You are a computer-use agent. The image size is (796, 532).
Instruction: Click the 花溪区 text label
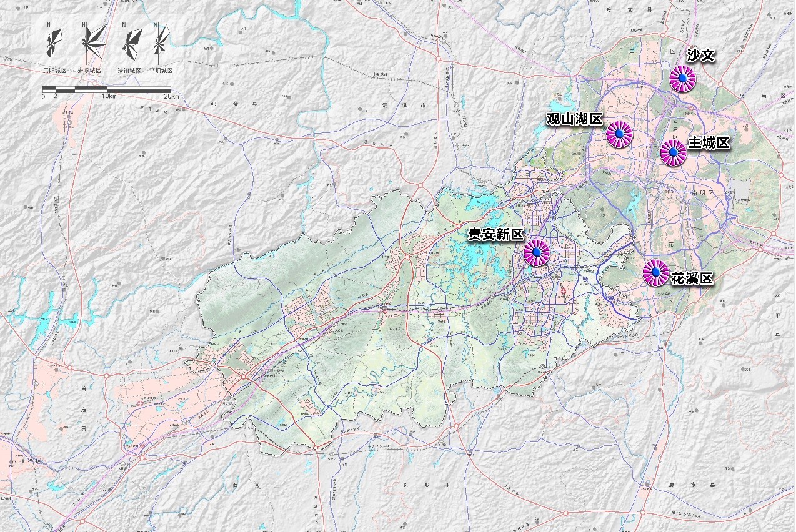click(692, 278)
